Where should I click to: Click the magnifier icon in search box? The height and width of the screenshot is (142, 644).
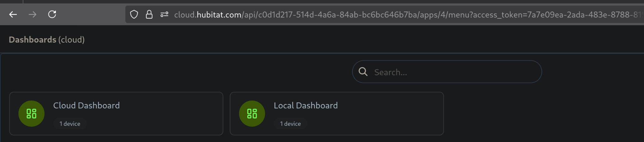coord(363,72)
